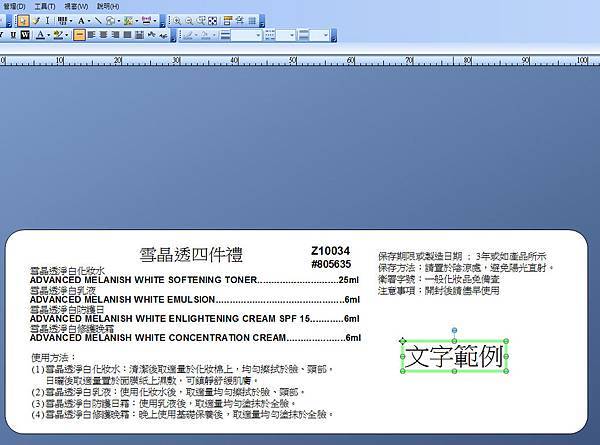600x445 pixels.
Task: Click the CONCENTRATION CREAM 6ml line
Action: point(195,337)
